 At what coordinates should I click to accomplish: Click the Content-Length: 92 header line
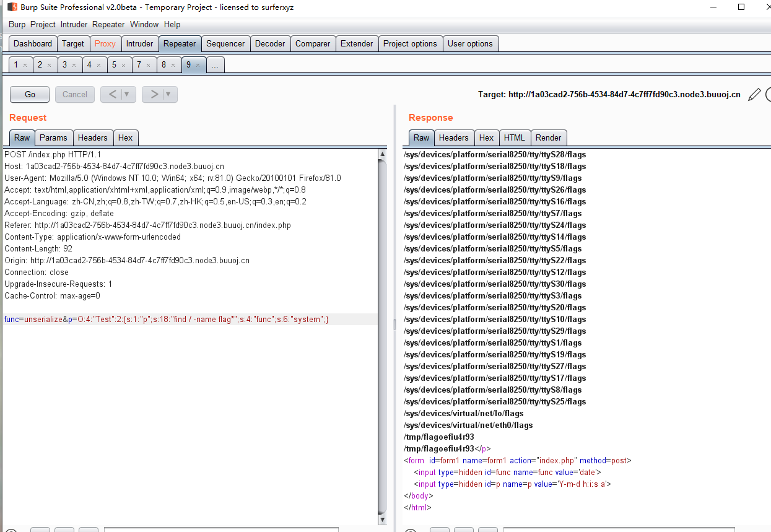(38, 249)
